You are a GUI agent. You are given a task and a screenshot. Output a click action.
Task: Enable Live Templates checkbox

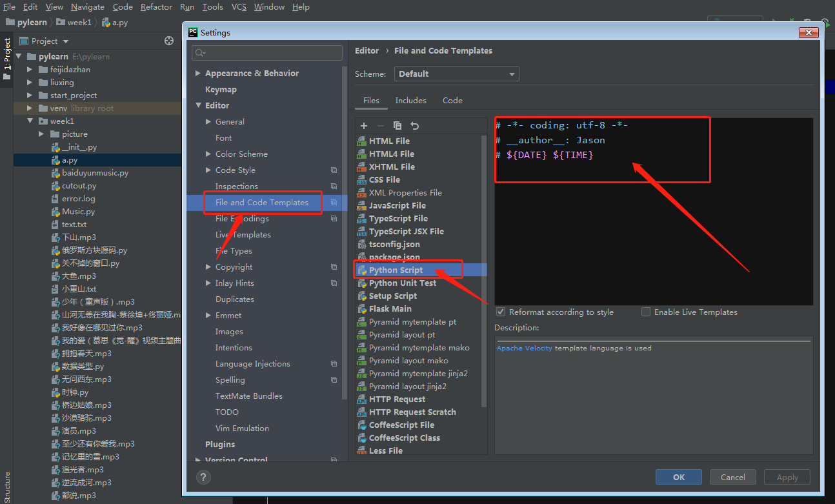point(646,312)
